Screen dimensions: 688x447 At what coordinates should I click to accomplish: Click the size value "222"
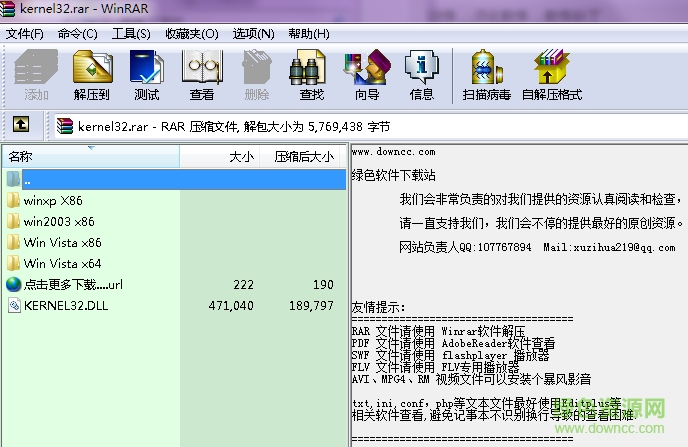tap(244, 285)
